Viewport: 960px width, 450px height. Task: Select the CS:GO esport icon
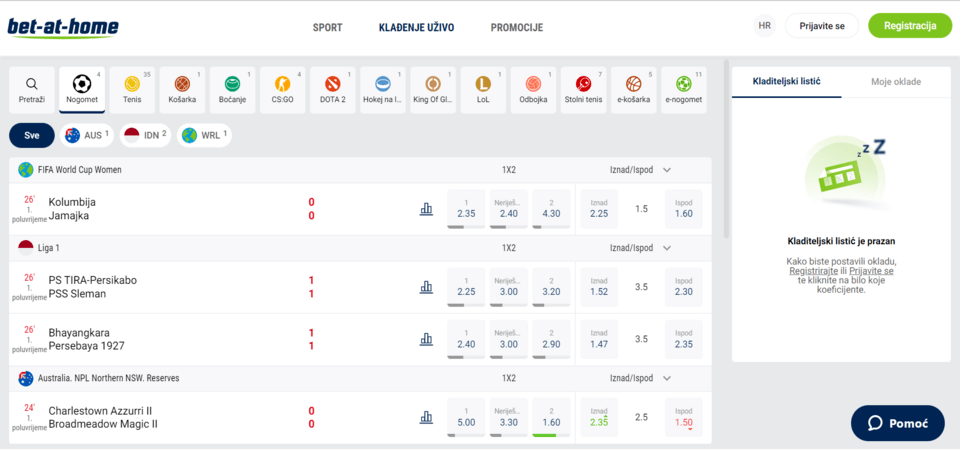point(283,90)
